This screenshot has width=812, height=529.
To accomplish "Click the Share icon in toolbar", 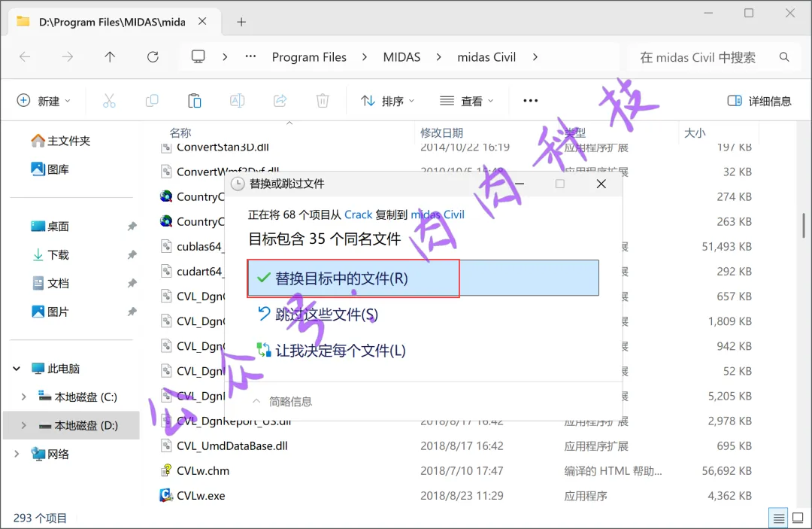I will (x=280, y=101).
